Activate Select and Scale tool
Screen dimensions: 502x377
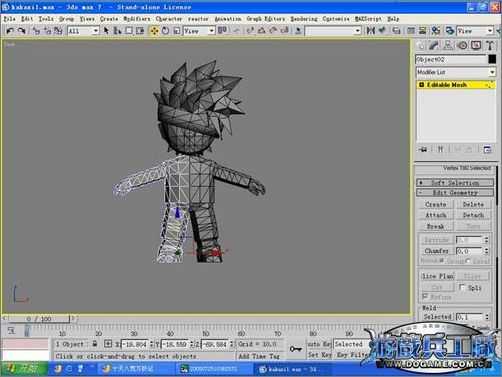[177, 31]
